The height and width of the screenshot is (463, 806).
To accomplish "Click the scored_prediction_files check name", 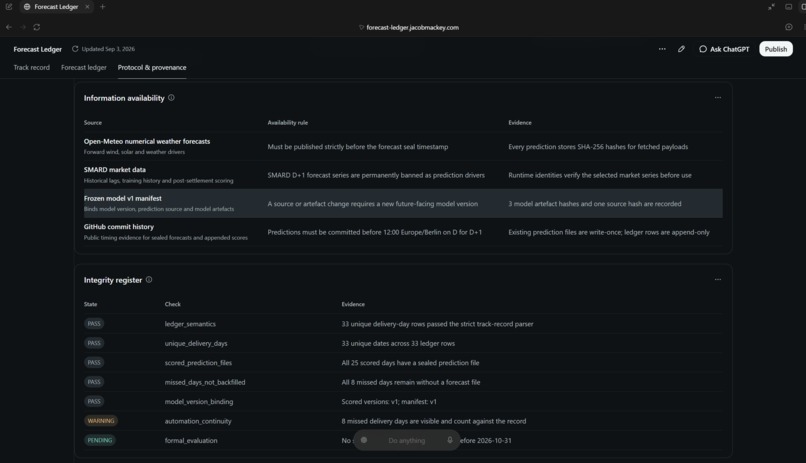I will pyautogui.click(x=198, y=363).
